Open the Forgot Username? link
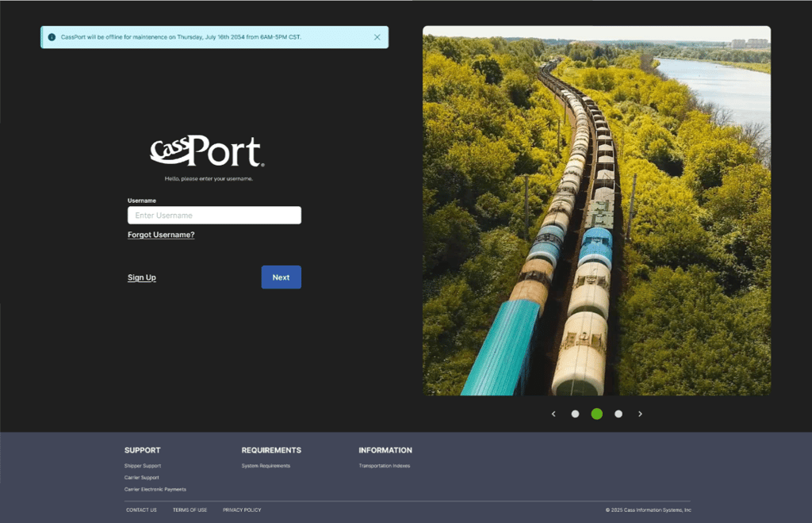Image resolution: width=812 pixels, height=523 pixels. (161, 235)
